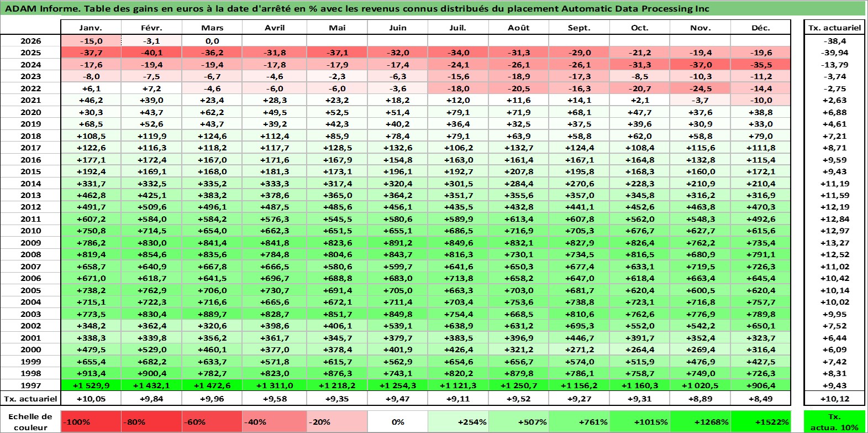Screen dimensions: 868x433
Task: Click the 2019 Oct. cell +39,6
Action: click(x=640, y=124)
